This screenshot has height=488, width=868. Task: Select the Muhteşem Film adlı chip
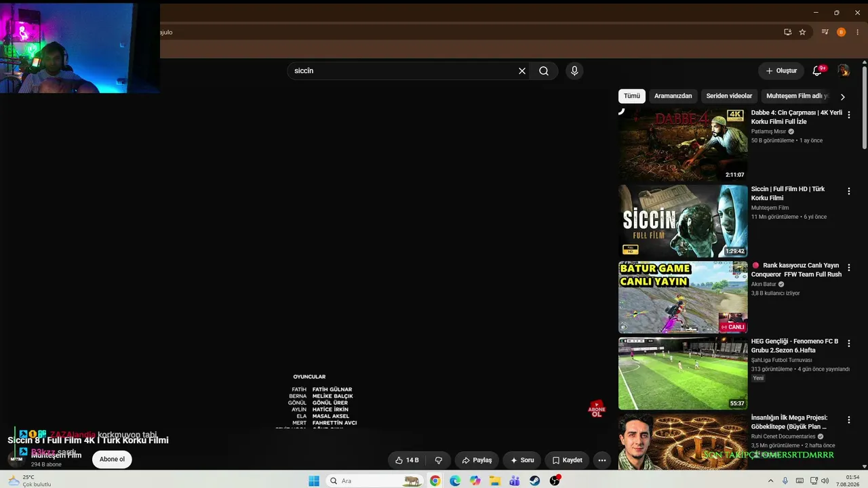tap(797, 96)
